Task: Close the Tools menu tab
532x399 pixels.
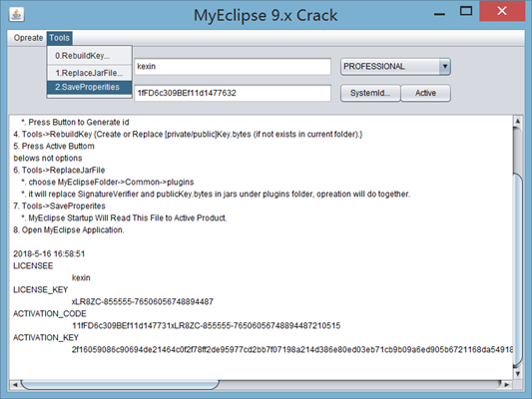Action: point(59,38)
